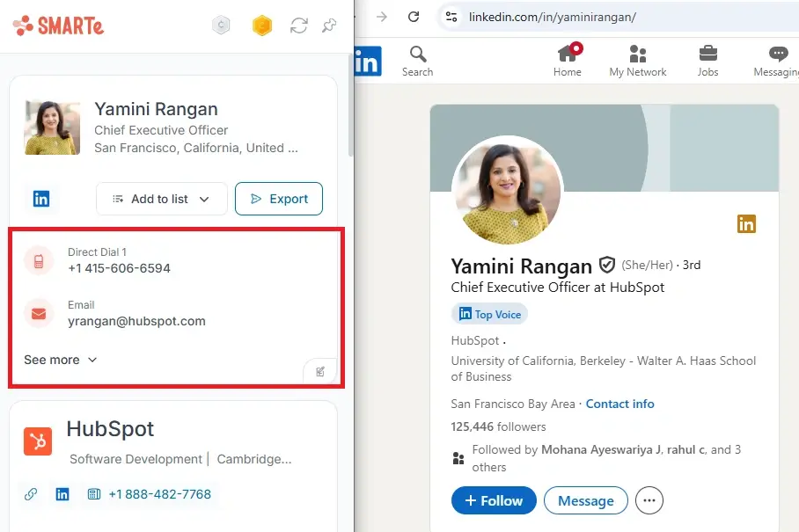Go to LinkedIn Home tab

click(x=568, y=61)
